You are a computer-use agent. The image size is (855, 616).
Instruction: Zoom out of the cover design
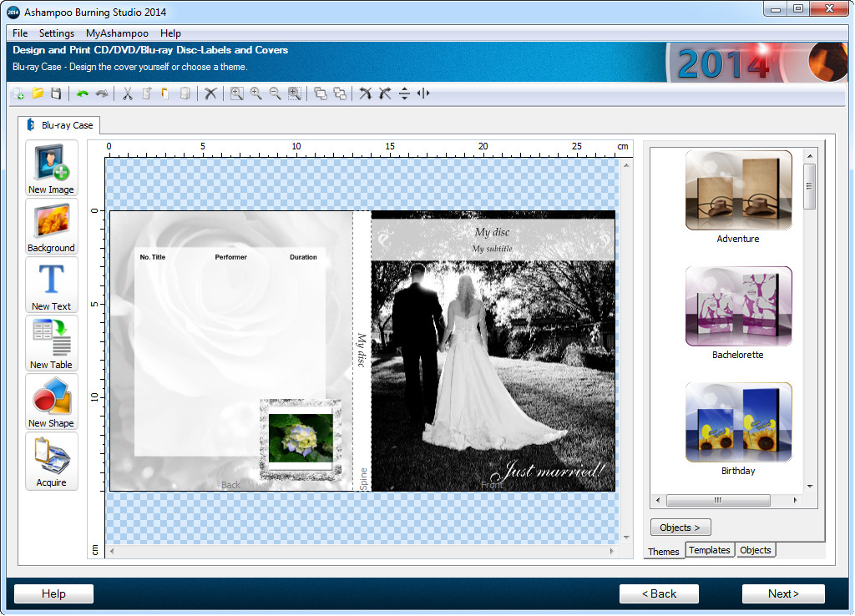point(275,93)
